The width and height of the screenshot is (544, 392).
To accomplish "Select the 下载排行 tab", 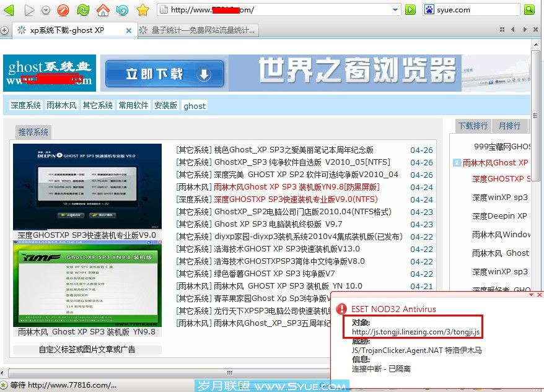I will pyautogui.click(x=473, y=126).
